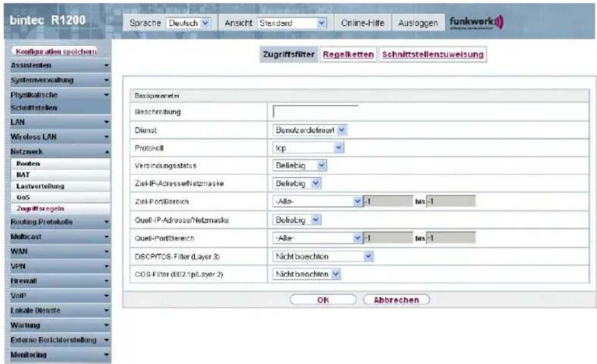Click Quell-Port 'bis' end value field
Screen dimensions: 597x364
coord(450,238)
